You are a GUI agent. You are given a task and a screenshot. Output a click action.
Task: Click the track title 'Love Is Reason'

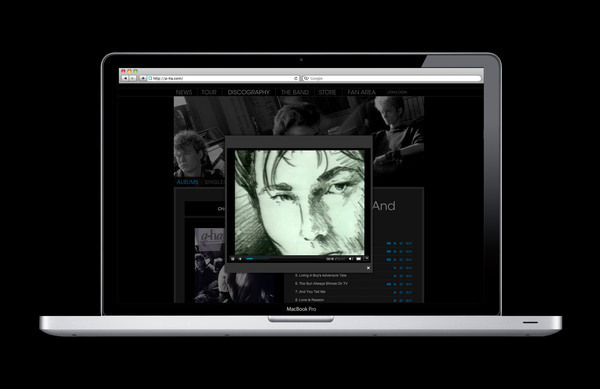click(311, 300)
